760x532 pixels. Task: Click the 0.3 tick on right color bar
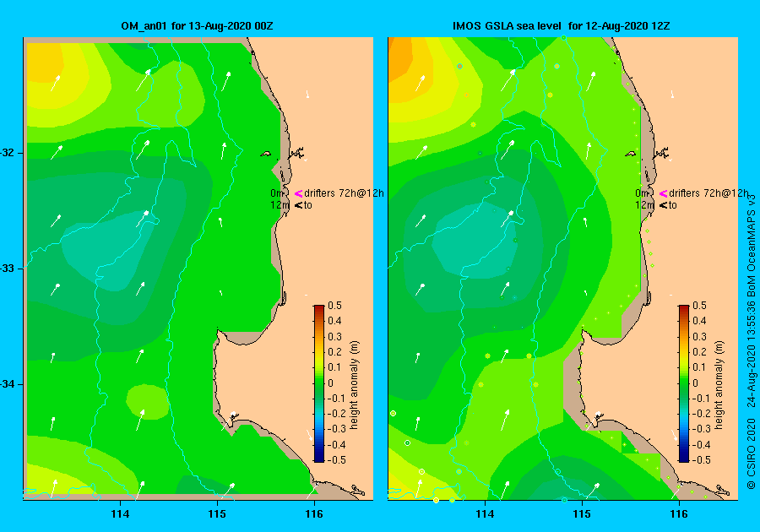pyautogui.click(x=699, y=336)
